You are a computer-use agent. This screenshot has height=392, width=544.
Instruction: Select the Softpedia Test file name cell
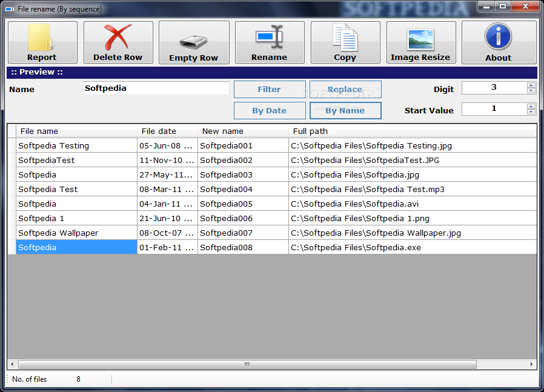[76, 190]
